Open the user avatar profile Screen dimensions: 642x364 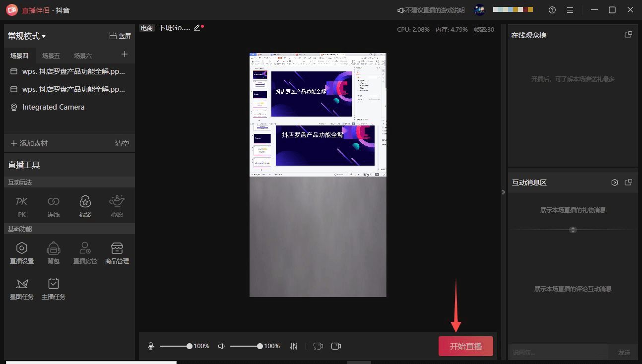coord(479,10)
